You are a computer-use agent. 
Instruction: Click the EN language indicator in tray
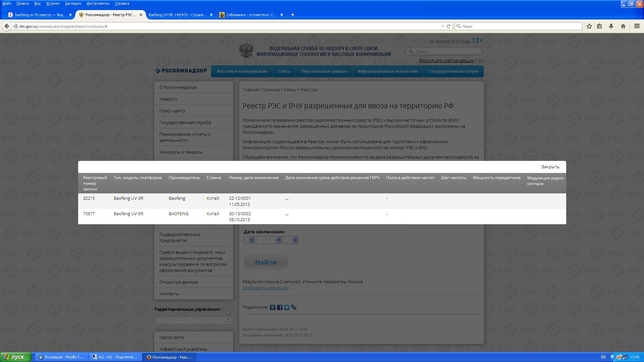(x=603, y=357)
